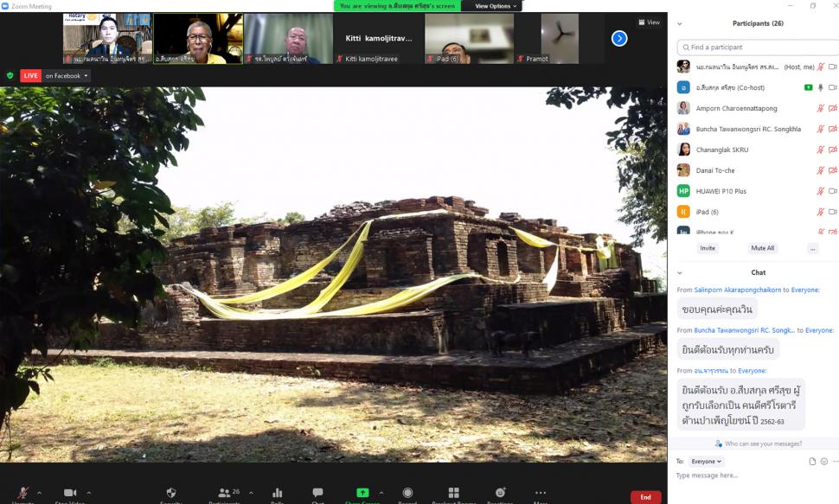This screenshot has width=839, height=504.
Task: Toggle mute for Danai To-che
Action: [820, 170]
